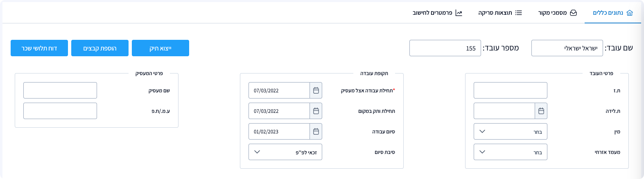644x179 pixels.
Task: Focus the ת.ז input field
Action: pos(511,90)
